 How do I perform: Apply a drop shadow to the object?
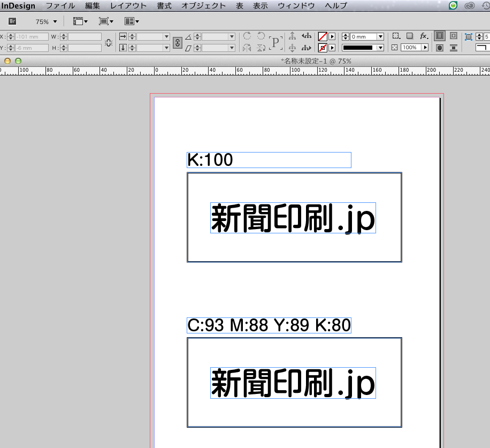click(410, 36)
